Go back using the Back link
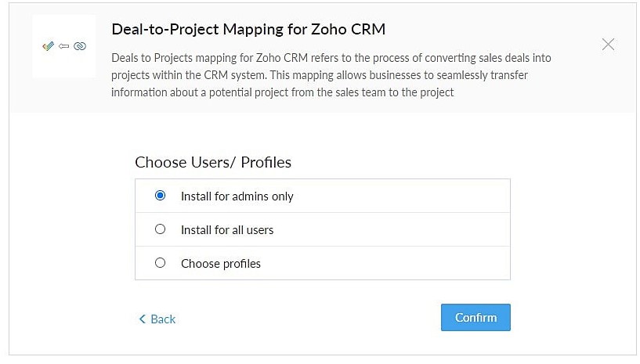The width and height of the screenshot is (640, 364). 157,319
